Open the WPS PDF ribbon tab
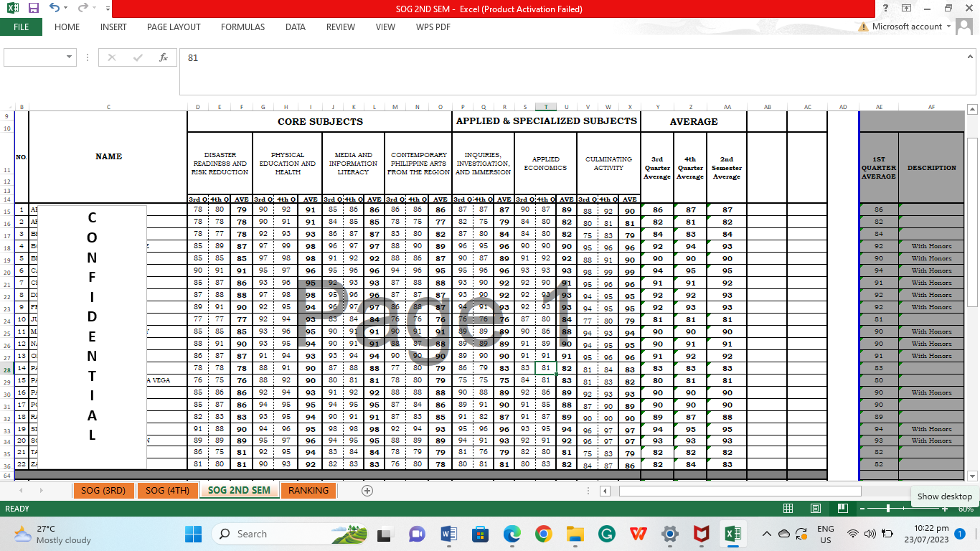Image resolution: width=980 pixels, height=551 pixels. coord(433,27)
